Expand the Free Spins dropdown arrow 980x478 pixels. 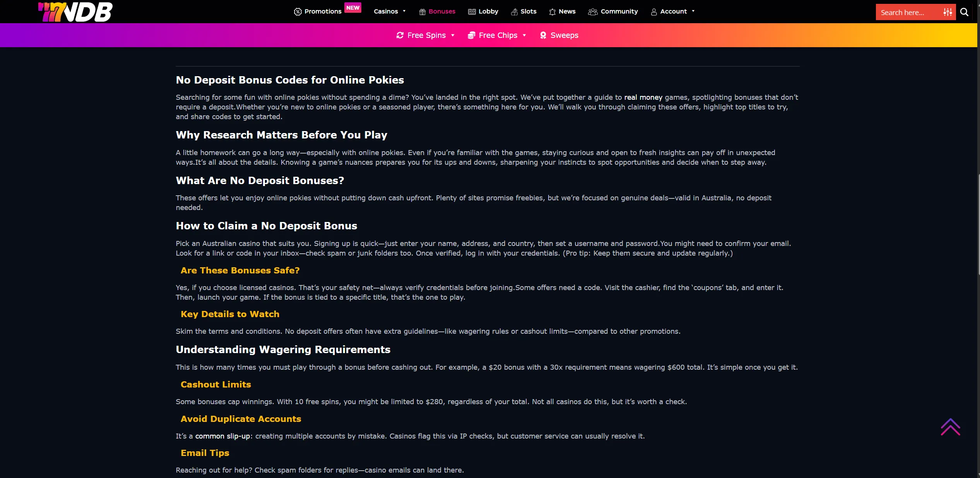[x=453, y=35]
